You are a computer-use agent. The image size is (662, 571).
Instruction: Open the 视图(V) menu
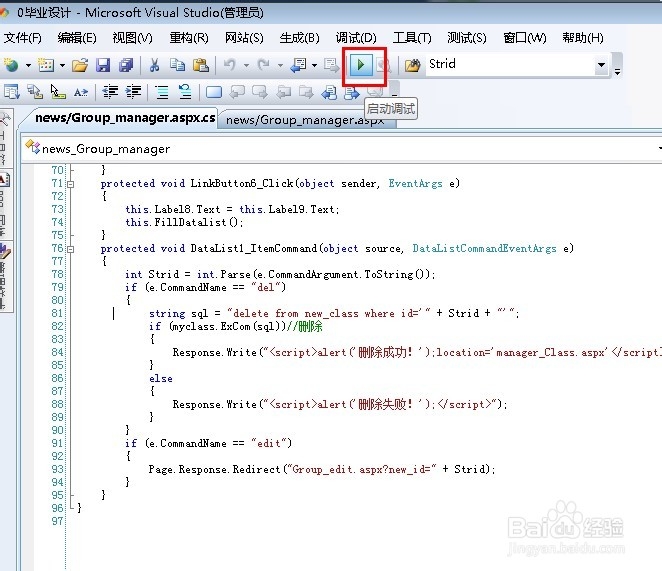tap(133, 38)
